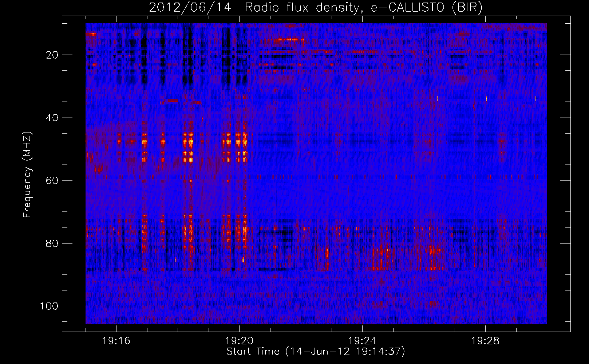Click the "Start Time (14-Jun-12 19:14:37)" x-axis label

click(x=316, y=352)
